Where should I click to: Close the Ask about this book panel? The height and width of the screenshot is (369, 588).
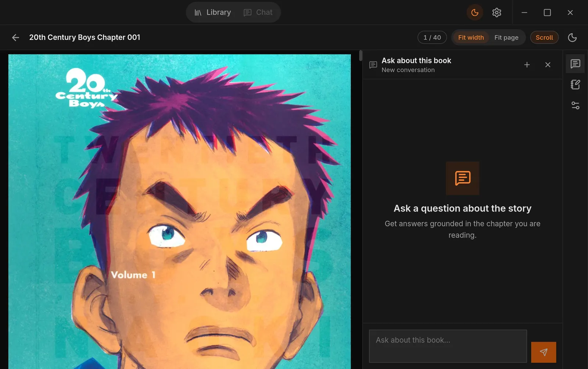[548, 65]
